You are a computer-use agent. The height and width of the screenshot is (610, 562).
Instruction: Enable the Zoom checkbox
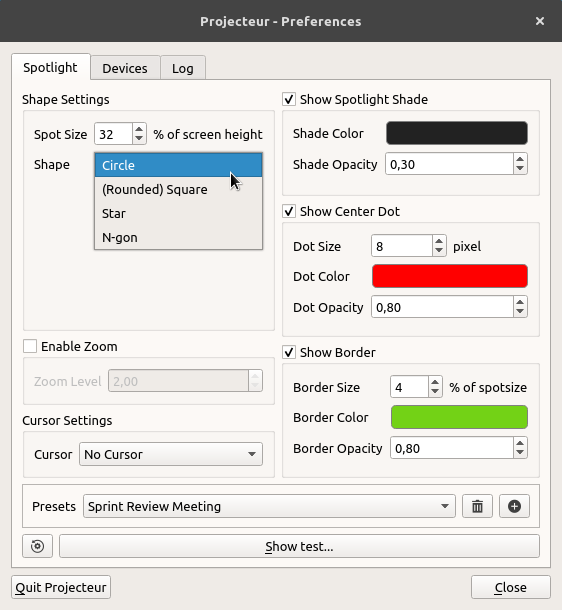[x=30, y=346]
